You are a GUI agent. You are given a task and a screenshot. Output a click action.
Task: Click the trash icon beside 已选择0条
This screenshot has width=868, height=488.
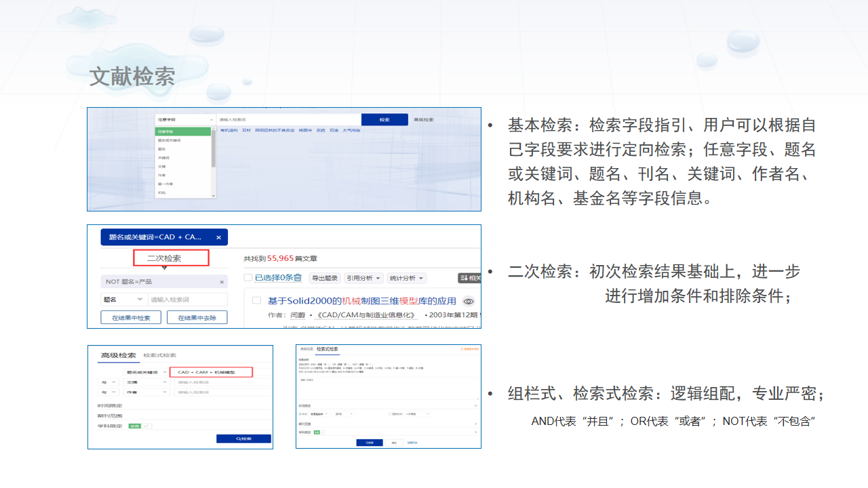(298, 278)
